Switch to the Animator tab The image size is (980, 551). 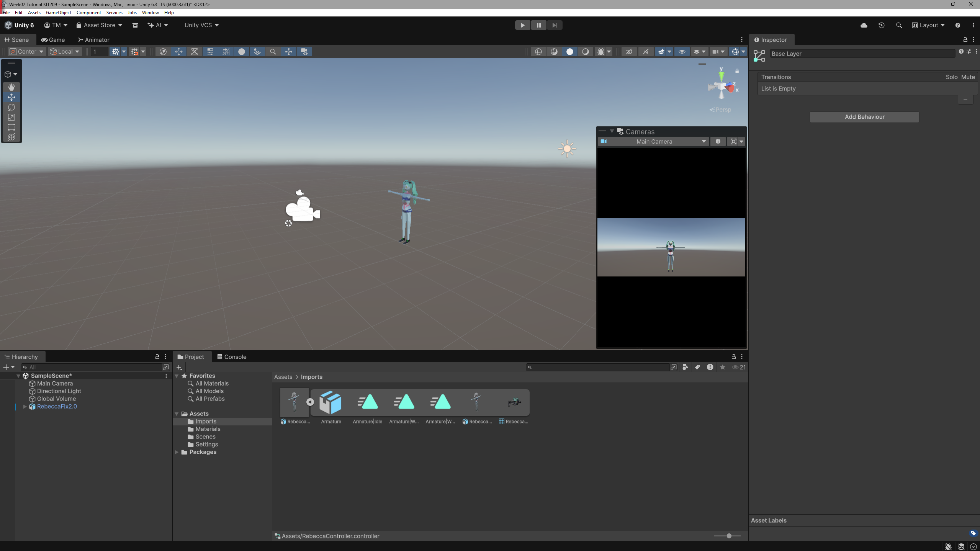[x=93, y=40]
